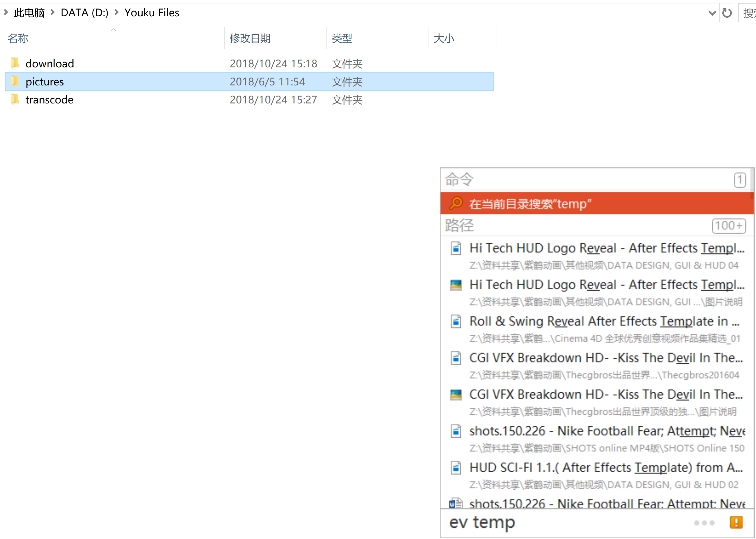The width and height of the screenshot is (756, 539).
Task: Expand the address bar history dropdown
Action: point(712,13)
